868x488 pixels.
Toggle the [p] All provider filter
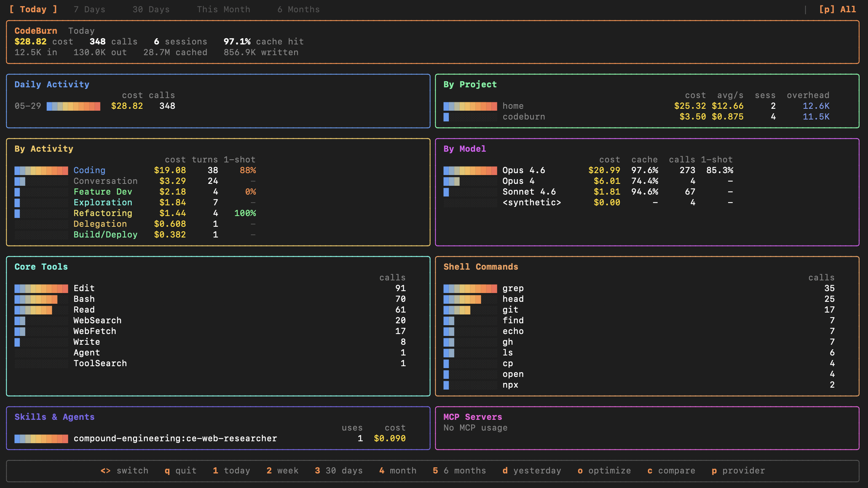point(838,9)
